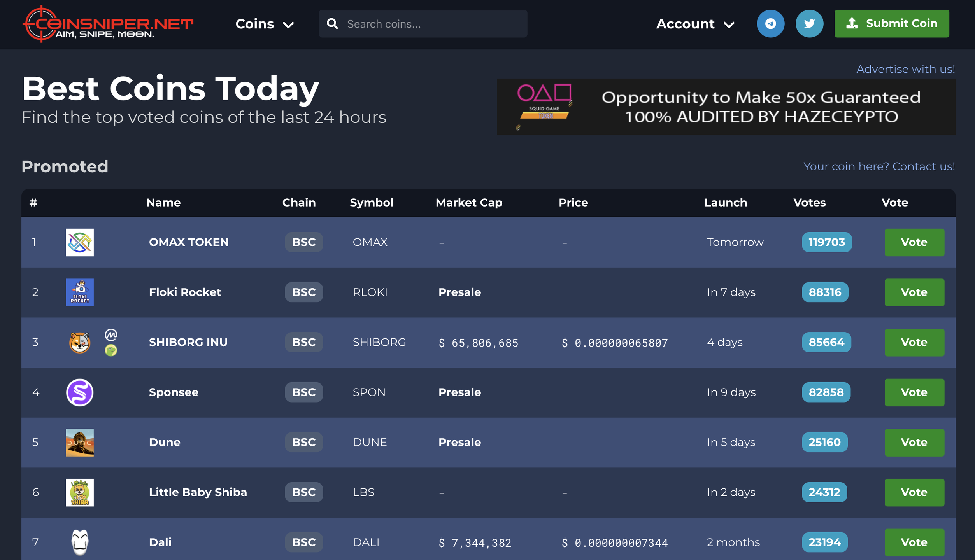
Task: Open Coinsniper's Twitter icon
Action: coord(810,24)
